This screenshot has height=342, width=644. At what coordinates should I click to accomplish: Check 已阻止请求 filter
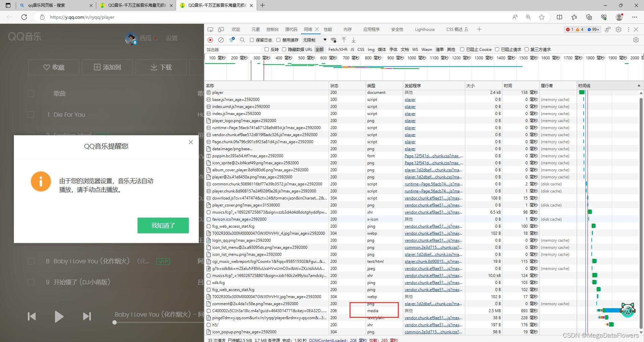(497, 49)
